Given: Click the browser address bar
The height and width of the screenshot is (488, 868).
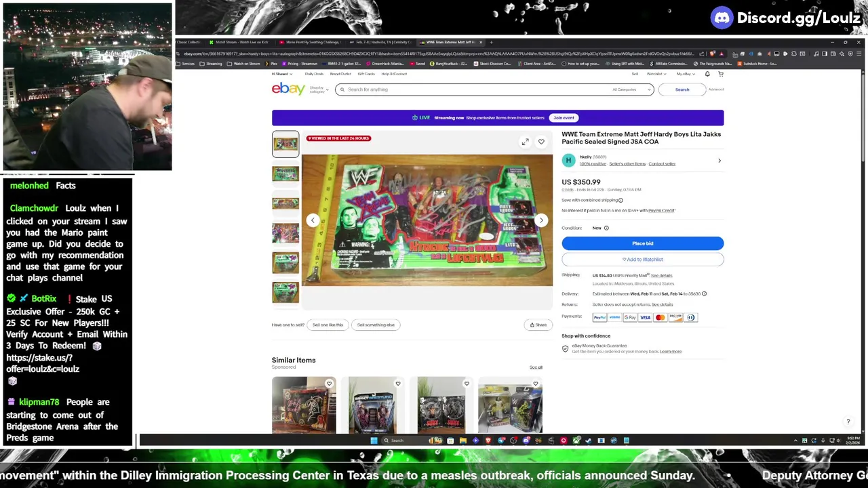Looking at the screenshot, I should 439,54.
